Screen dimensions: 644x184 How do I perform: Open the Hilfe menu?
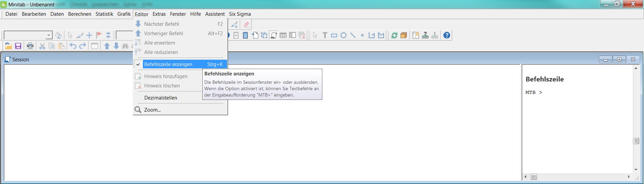click(x=196, y=14)
